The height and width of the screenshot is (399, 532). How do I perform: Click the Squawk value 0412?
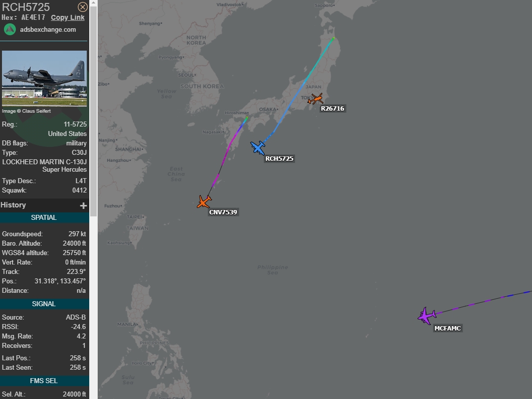pos(79,191)
